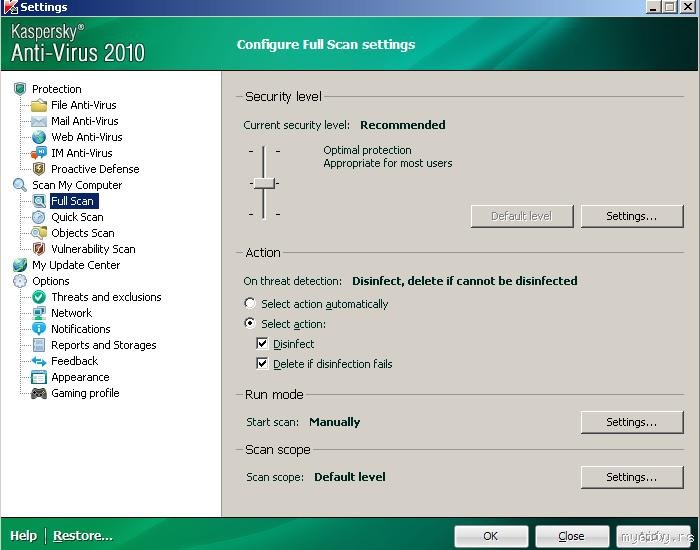Click the Objects Scan icon
Screen dimensions: 700x550
pos(39,233)
